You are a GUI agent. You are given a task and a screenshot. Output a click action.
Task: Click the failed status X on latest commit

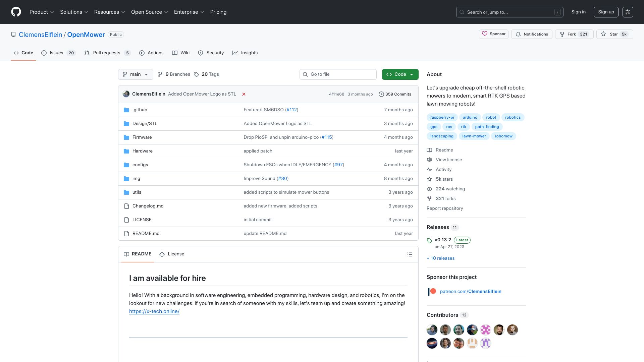tap(244, 94)
